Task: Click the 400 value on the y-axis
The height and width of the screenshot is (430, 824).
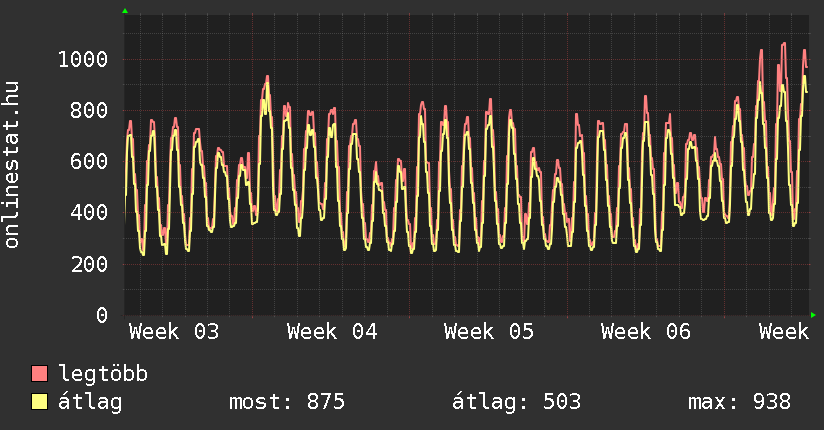Action: click(x=88, y=213)
